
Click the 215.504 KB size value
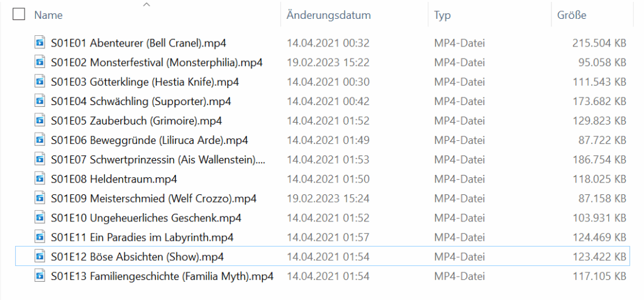pos(599,43)
